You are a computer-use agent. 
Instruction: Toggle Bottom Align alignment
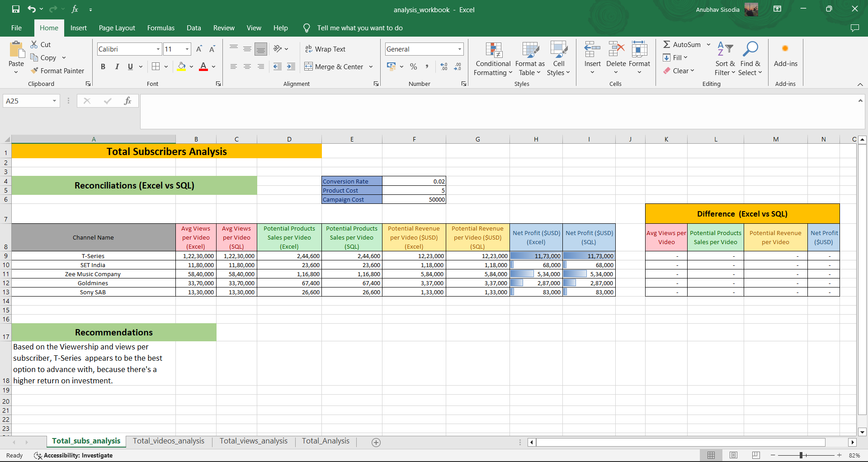(x=260, y=49)
